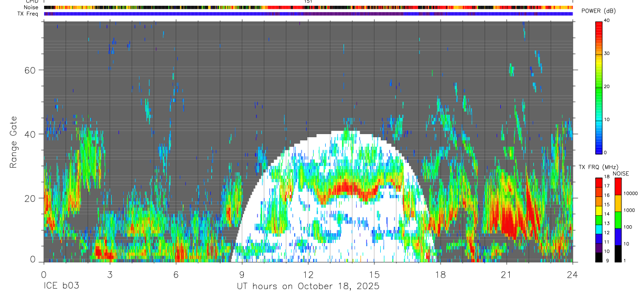Click the 24 UT hour tick
This screenshot has height=297, width=644.
pos(573,274)
